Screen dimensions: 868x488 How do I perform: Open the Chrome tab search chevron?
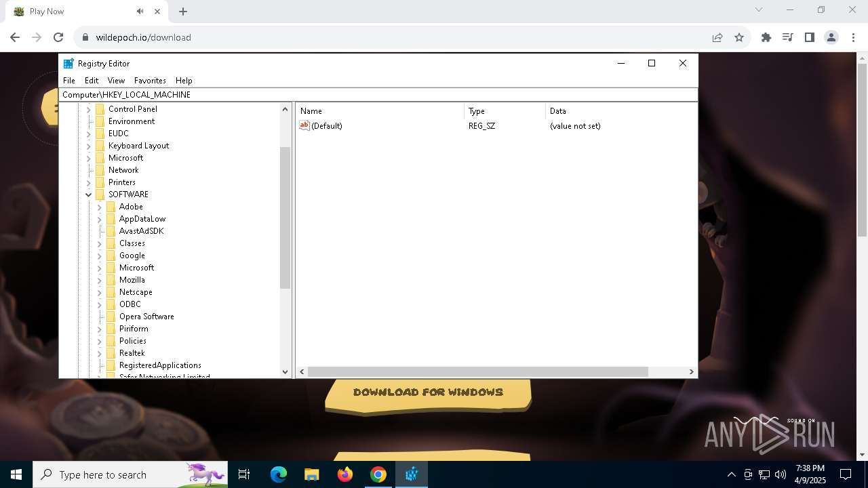(x=759, y=9)
